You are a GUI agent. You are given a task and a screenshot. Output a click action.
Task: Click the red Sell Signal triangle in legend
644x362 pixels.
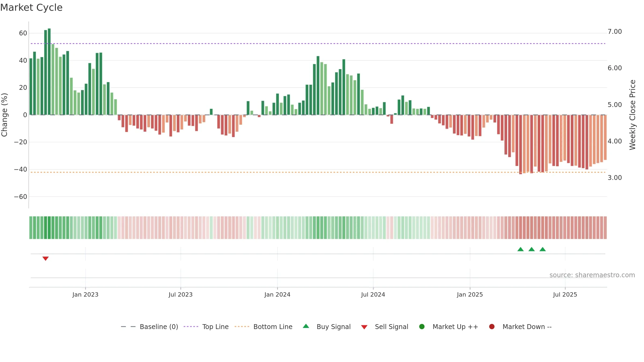coord(364,327)
